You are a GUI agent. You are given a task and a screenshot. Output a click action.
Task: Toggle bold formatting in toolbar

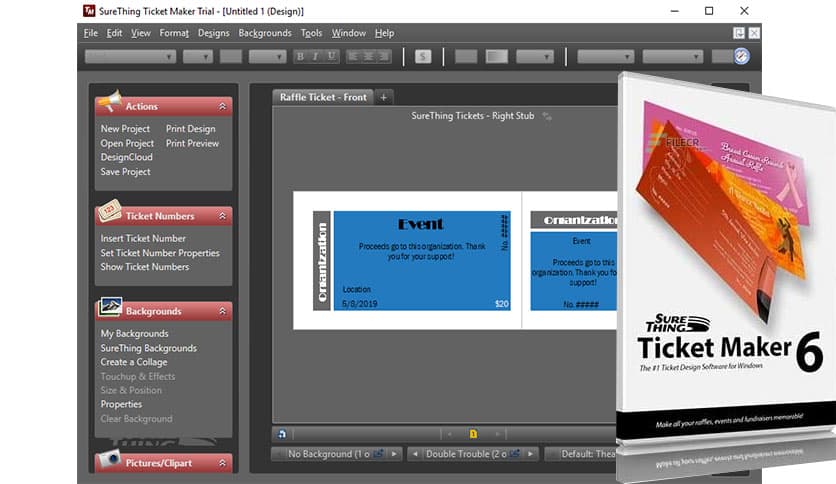click(x=300, y=57)
